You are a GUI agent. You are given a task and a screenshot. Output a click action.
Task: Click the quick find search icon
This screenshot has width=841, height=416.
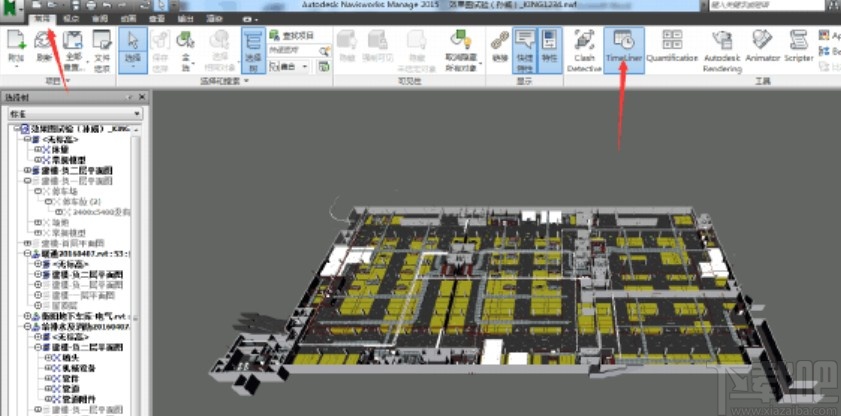324,51
